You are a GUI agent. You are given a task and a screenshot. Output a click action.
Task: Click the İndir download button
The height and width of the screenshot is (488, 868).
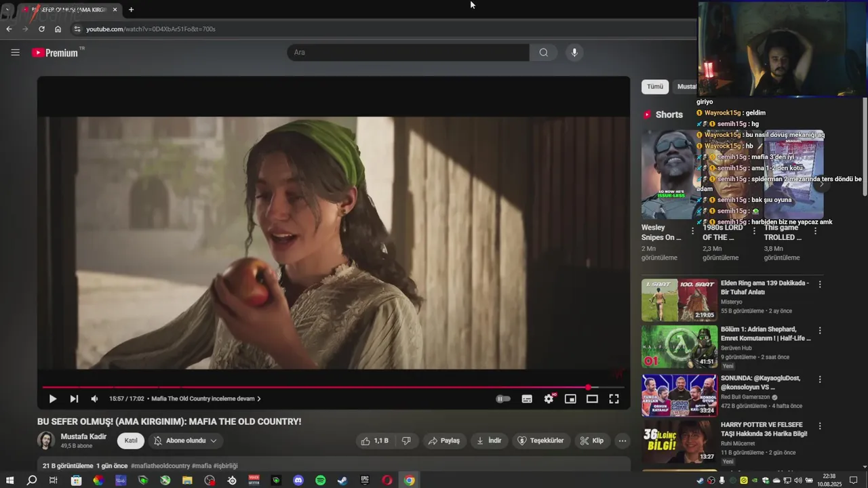click(489, 441)
